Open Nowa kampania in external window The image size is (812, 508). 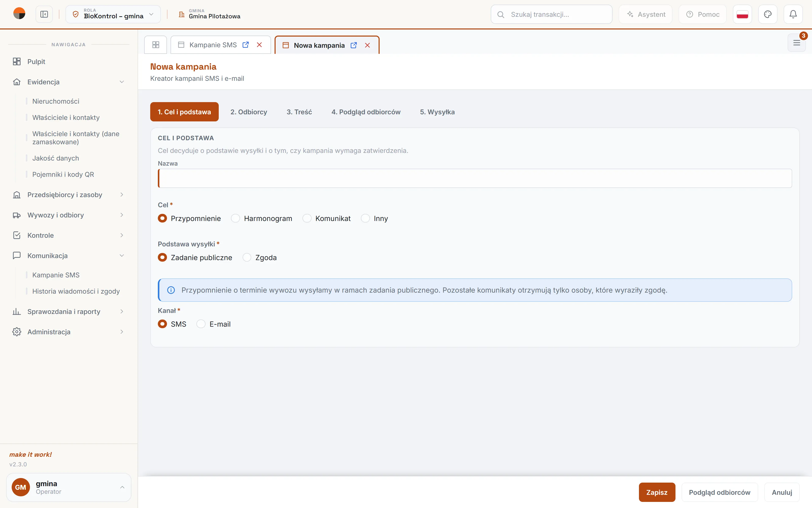(354, 45)
